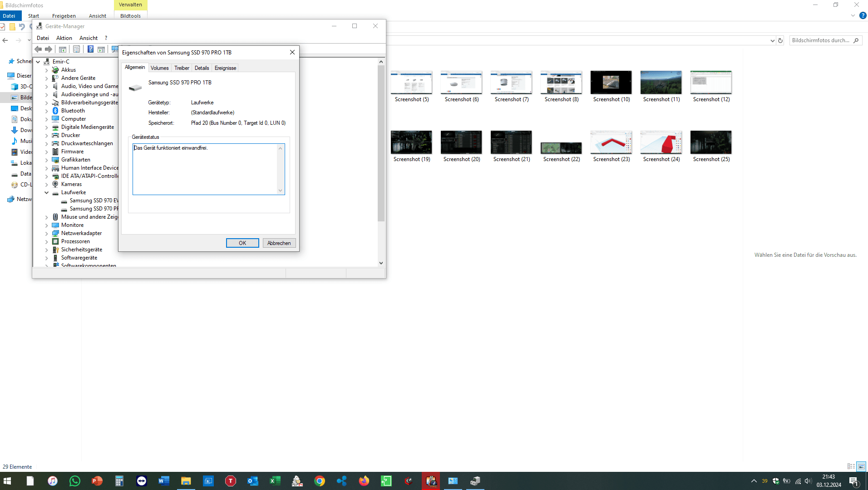Switch to the Ereignisse tab

225,68
